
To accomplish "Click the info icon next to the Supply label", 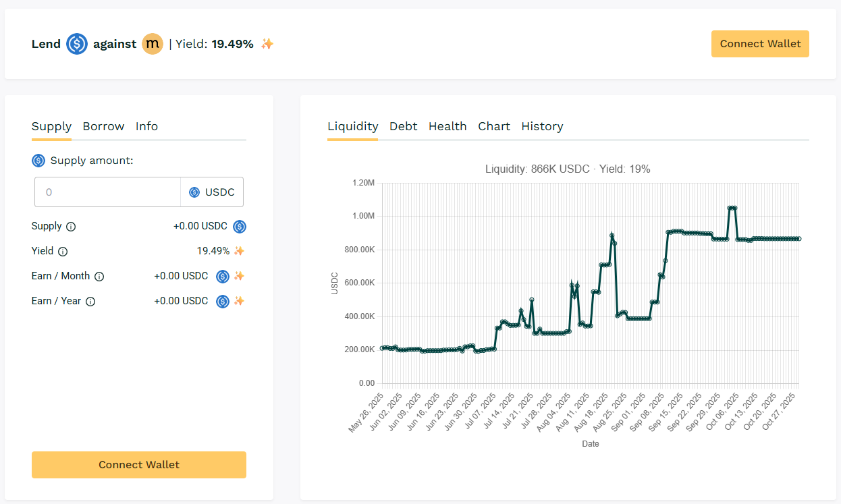I will click(x=71, y=226).
